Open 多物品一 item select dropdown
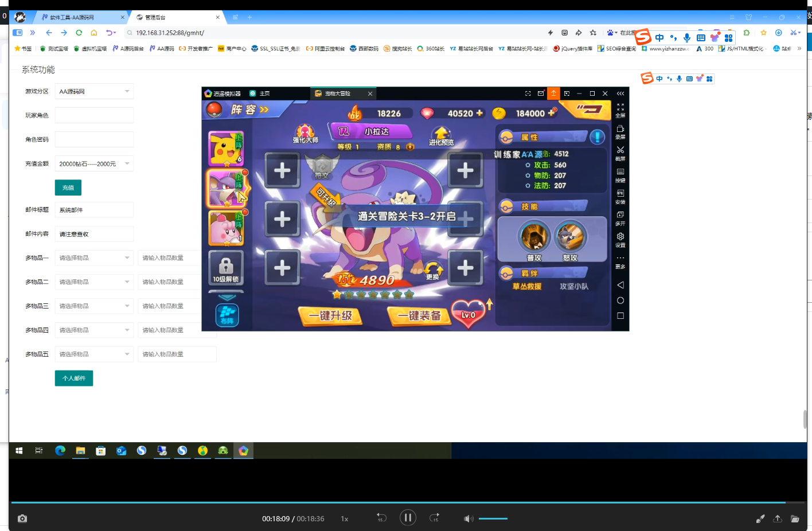The height and width of the screenshot is (531, 812). (x=94, y=257)
